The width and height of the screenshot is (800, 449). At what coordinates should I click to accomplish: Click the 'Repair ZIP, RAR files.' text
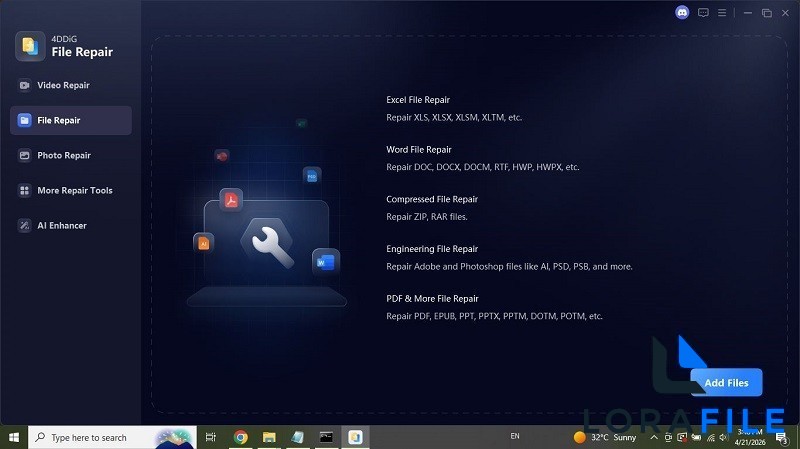(427, 217)
